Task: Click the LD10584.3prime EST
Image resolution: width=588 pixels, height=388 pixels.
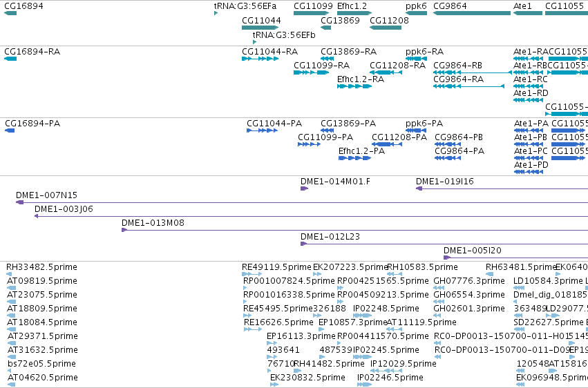Action: point(519,288)
